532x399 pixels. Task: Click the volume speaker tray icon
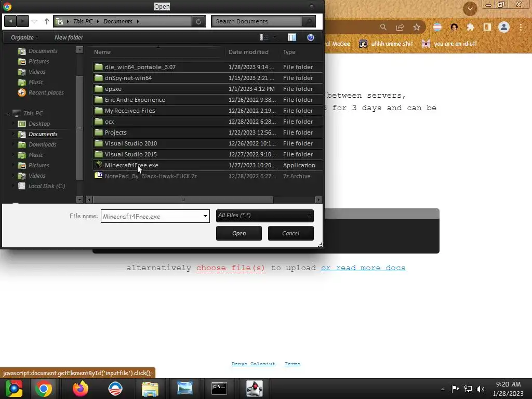coord(481,389)
